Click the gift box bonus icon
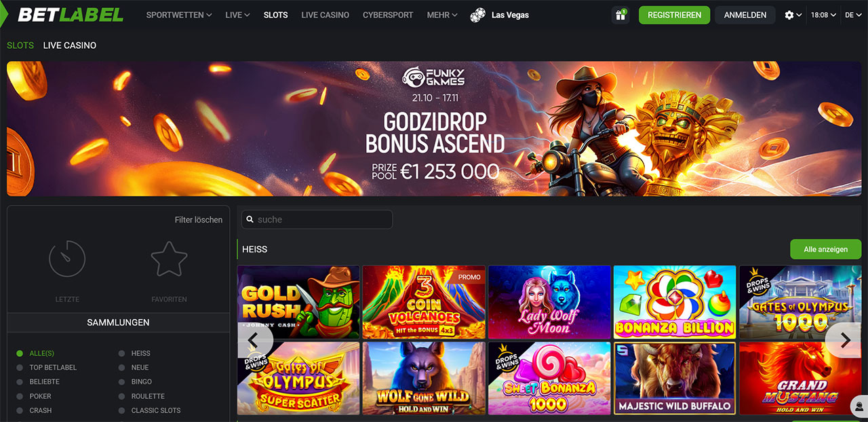 coord(620,15)
